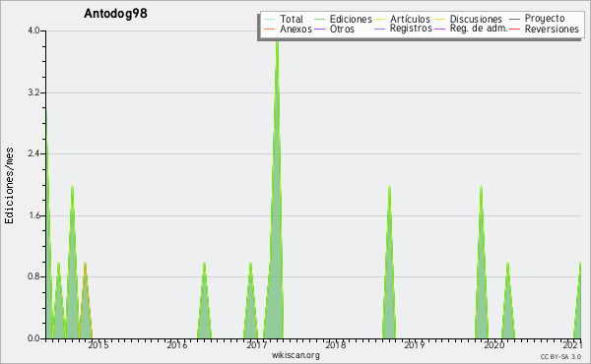Click the chart title Antodog98
591x364 pixels.
coord(115,14)
